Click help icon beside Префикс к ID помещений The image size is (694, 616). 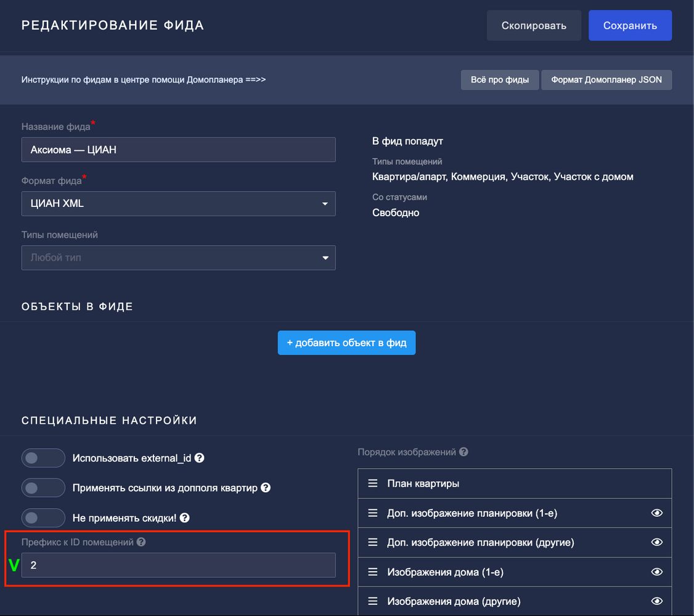point(141,542)
